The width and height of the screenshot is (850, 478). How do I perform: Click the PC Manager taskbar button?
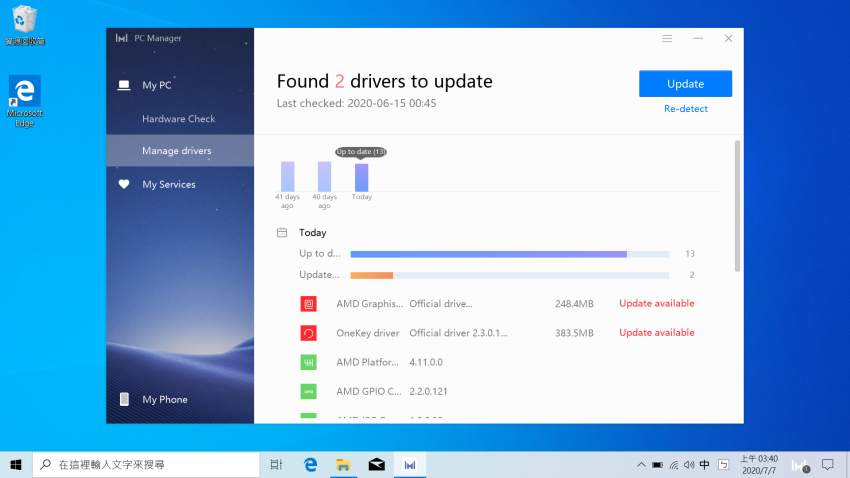coord(410,464)
